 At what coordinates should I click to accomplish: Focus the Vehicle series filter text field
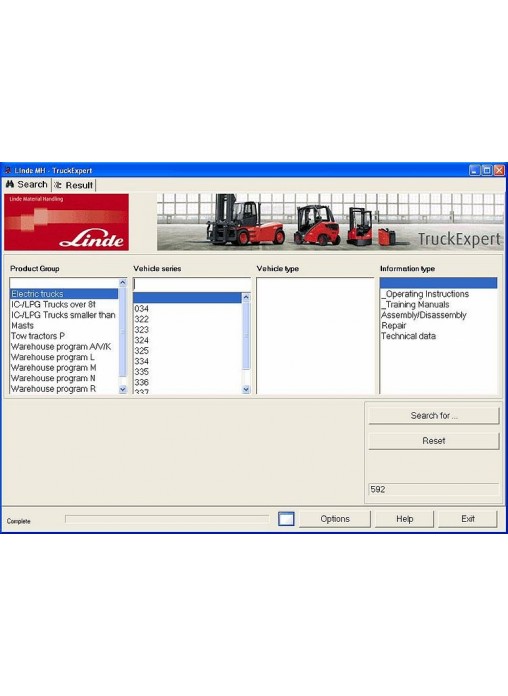pos(192,284)
